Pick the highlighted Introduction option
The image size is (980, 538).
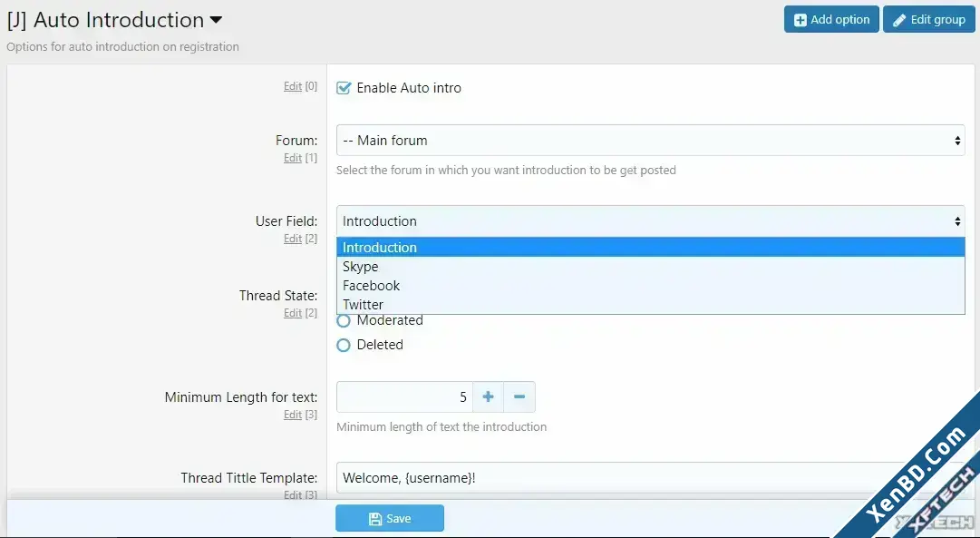tap(651, 247)
